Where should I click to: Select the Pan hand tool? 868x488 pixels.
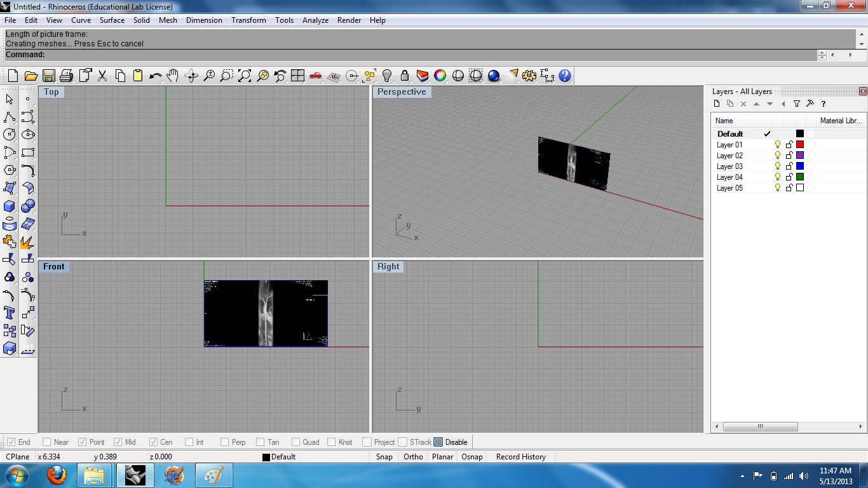pyautogui.click(x=173, y=76)
